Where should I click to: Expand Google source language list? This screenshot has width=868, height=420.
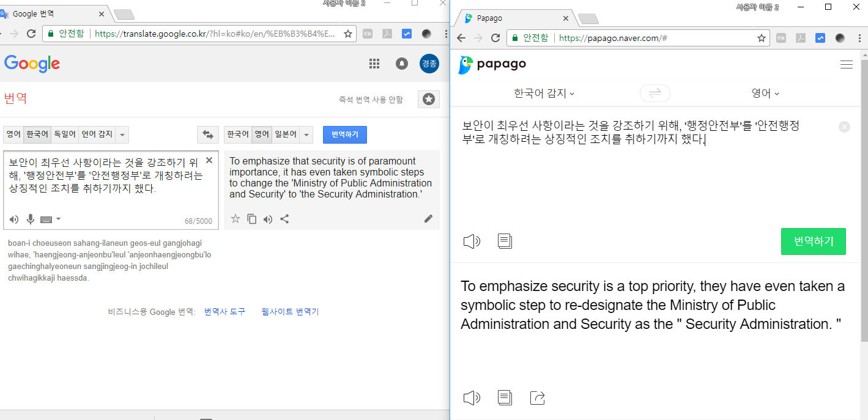(122, 134)
